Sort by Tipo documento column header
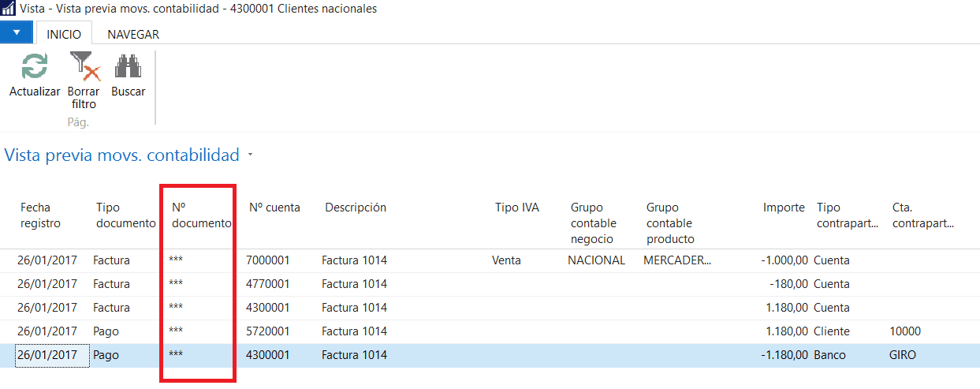The height and width of the screenshot is (389, 980). point(126,215)
